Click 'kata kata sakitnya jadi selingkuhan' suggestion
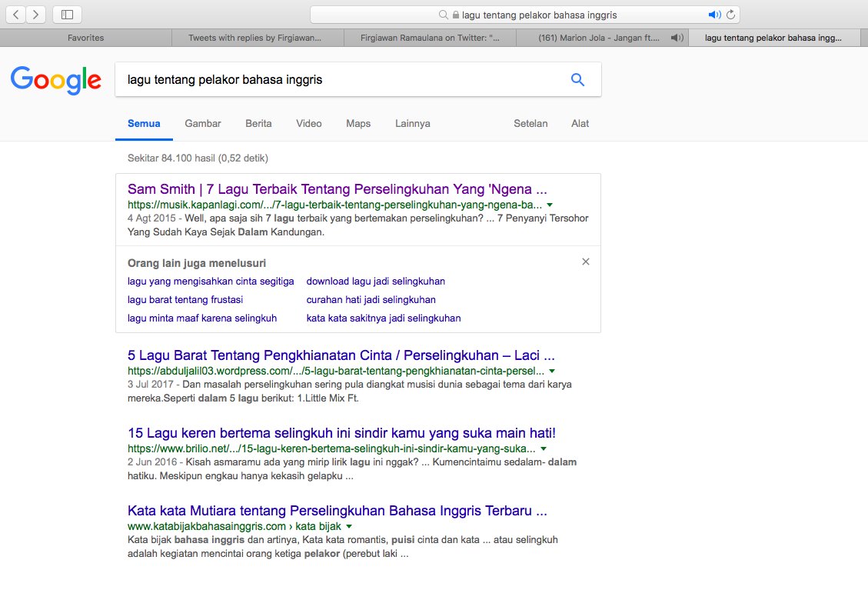Image resolution: width=868 pixels, height=590 pixels. 384,318
